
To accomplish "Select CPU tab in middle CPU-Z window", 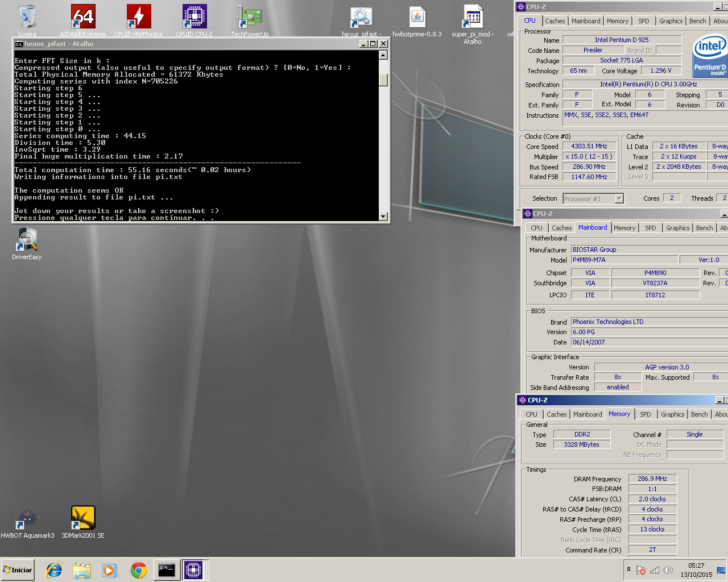I will coord(536,228).
